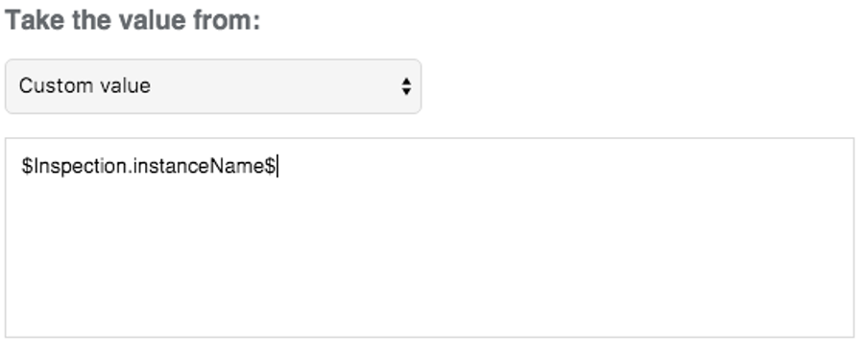Image resolution: width=868 pixels, height=355 pixels.
Task: Click the word 'Inspection' in the text area
Action: [80, 166]
